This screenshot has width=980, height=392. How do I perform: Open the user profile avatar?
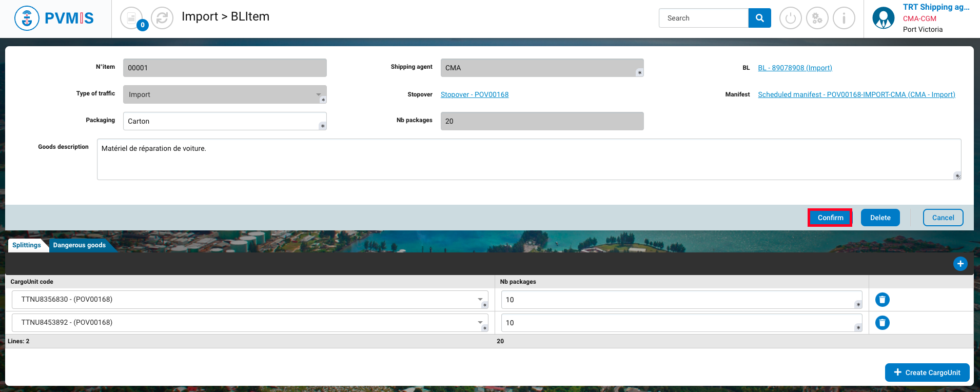coord(883,18)
